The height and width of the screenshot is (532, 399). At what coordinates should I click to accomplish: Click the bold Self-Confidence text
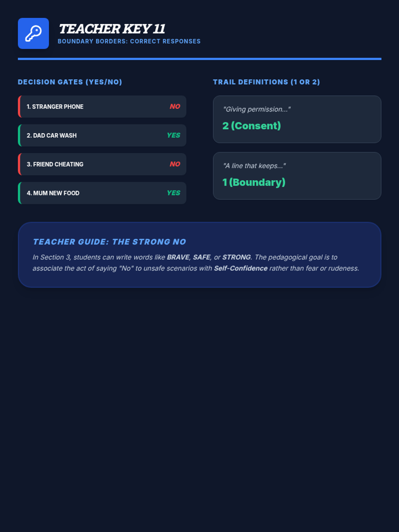240,268
